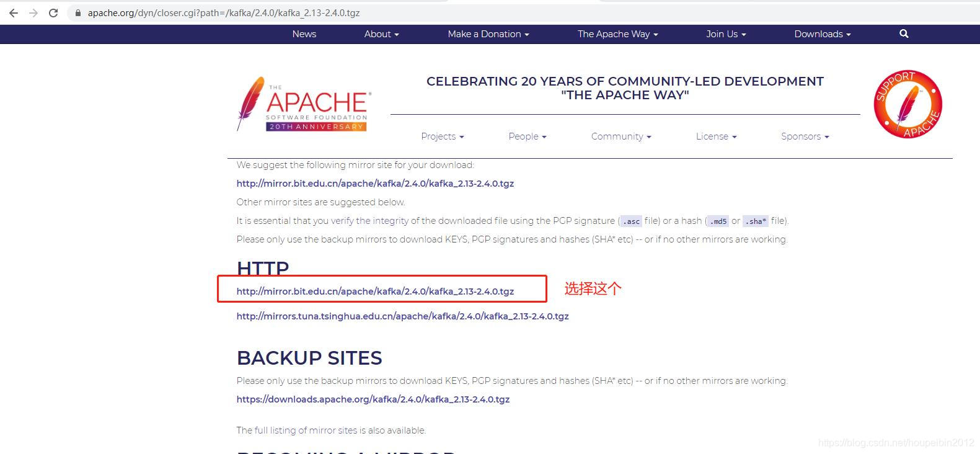Image resolution: width=980 pixels, height=454 pixels.
Task: Open the News menu item
Action: tap(304, 34)
